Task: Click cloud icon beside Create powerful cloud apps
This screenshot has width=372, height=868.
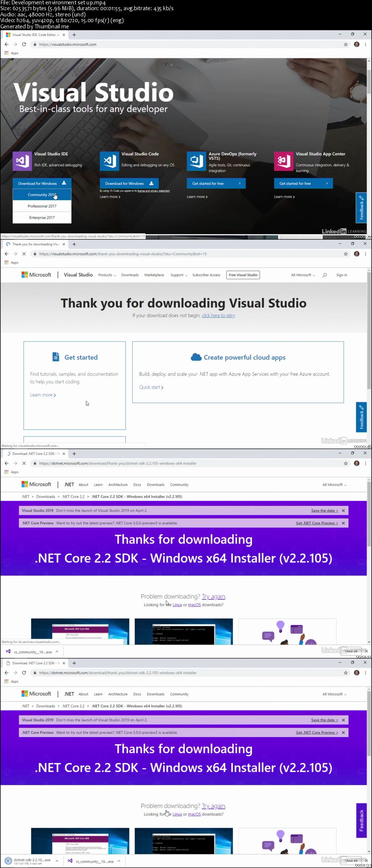Action: pos(196,357)
